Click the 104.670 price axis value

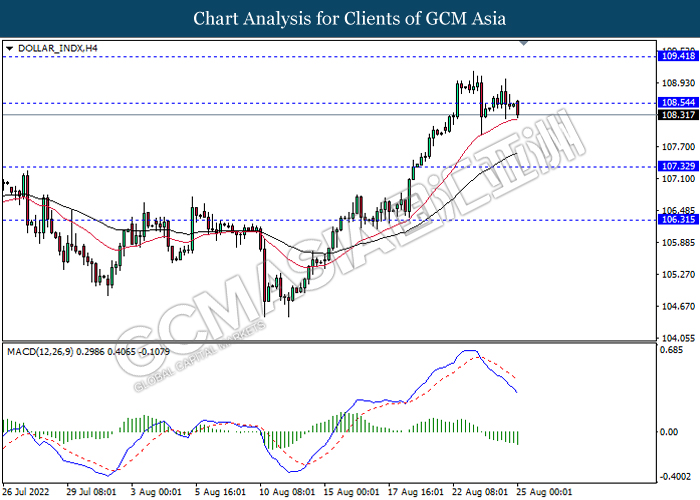click(x=678, y=306)
